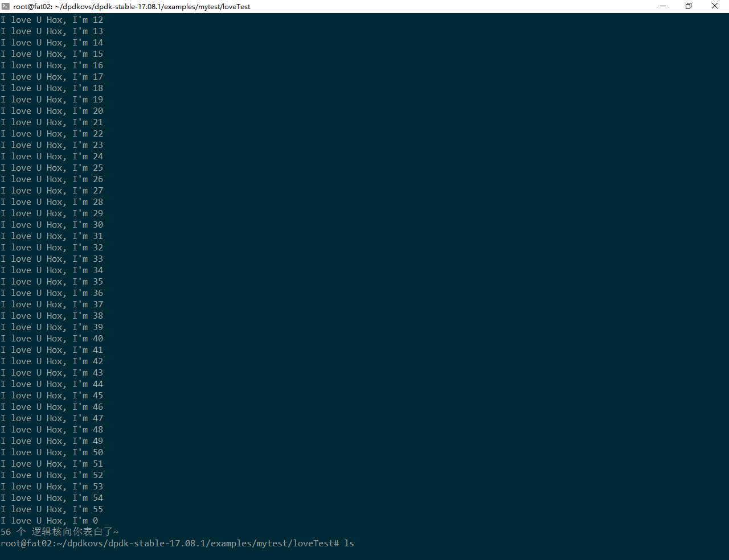Click the line "I love U Hox, I'm 12"
This screenshot has width=729, height=560.
pyautogui.click(x=52, y=20)
